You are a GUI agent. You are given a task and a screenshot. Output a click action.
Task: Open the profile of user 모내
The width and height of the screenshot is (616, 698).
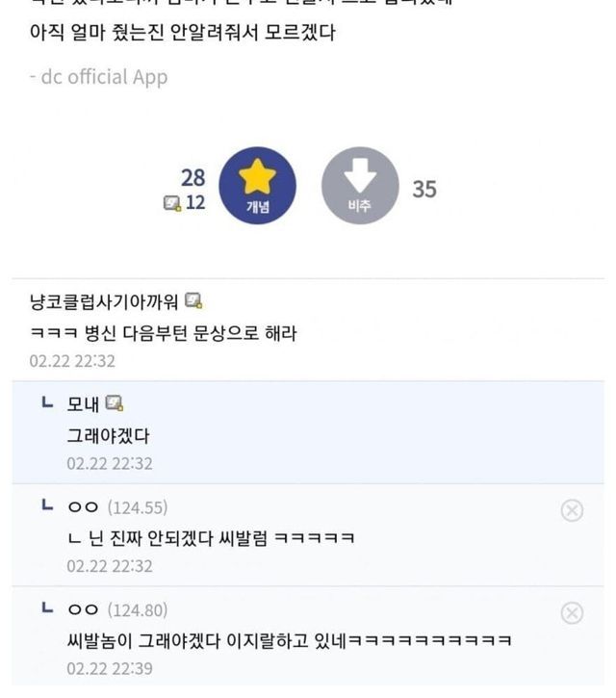(83, 403)
